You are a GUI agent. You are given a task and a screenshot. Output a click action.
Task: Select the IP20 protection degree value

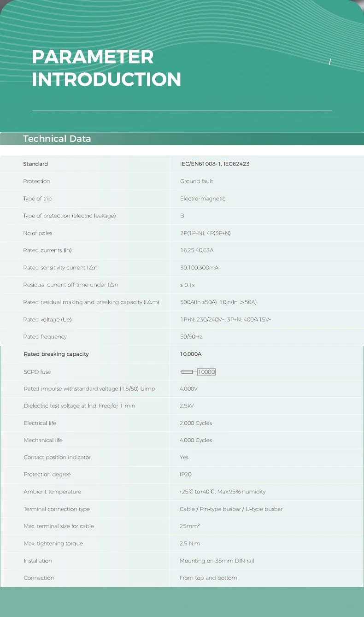[185, 475]
